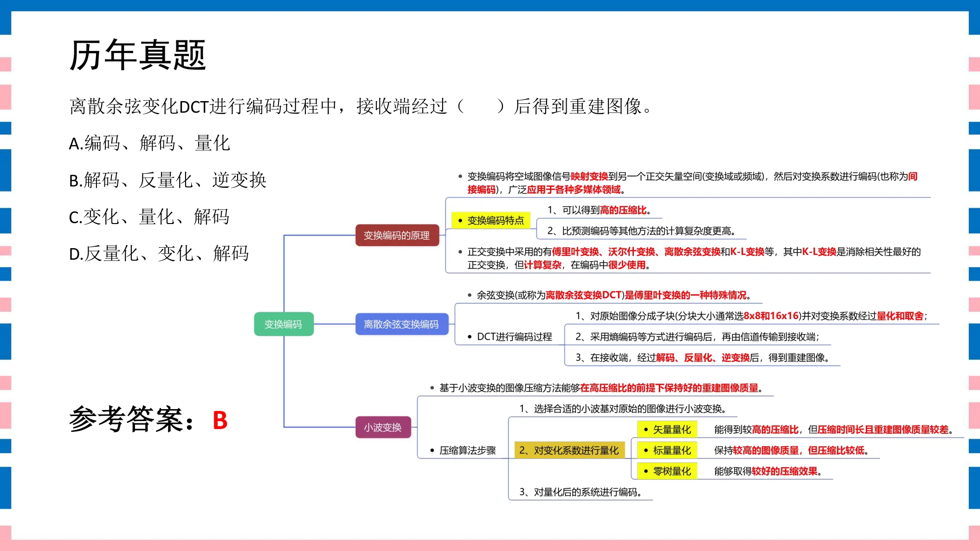This screenshot has width=980, height=551.
Task: Click the 压缩算法步骤 branch item
Action: [x=463, y=450]
